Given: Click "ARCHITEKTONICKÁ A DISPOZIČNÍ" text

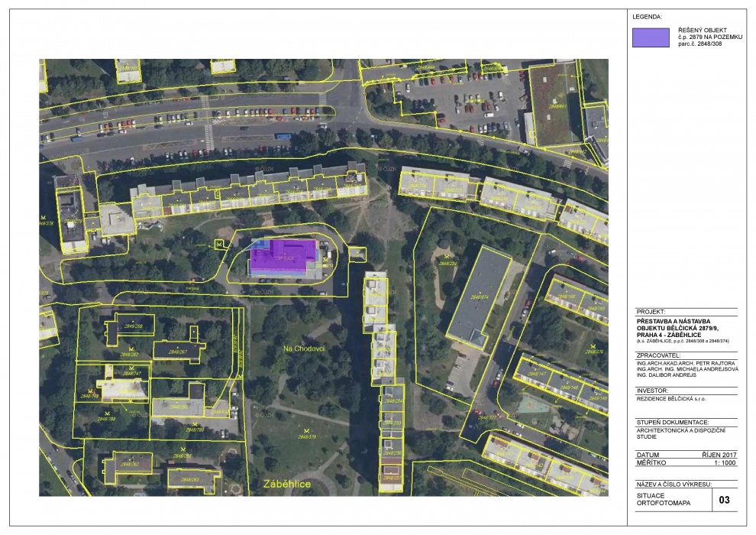Looking at the screenshot, I should pos(681,430).
